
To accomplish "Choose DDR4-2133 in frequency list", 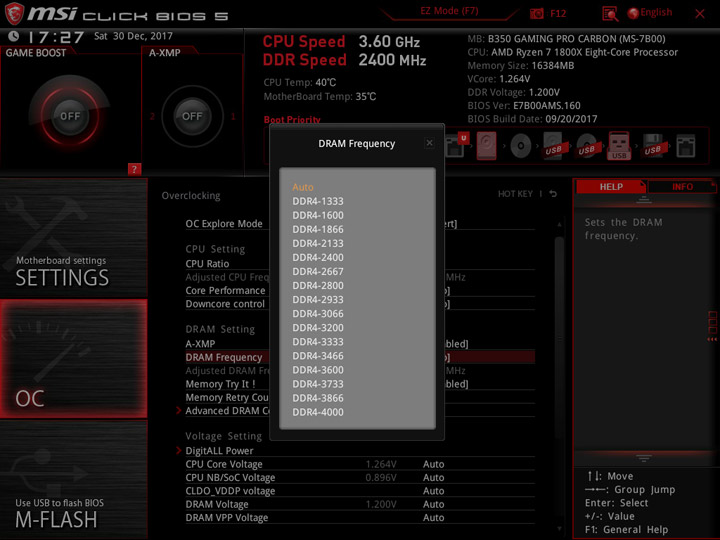I will click(x=318, y=243).
